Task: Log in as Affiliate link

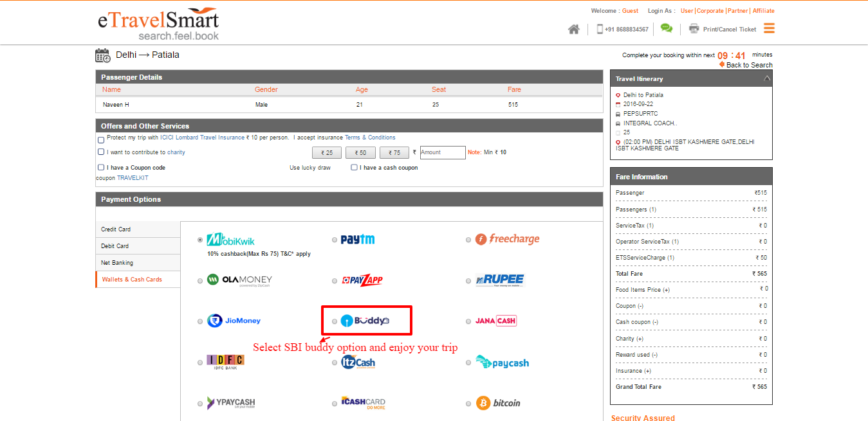Action: point(764,11)
